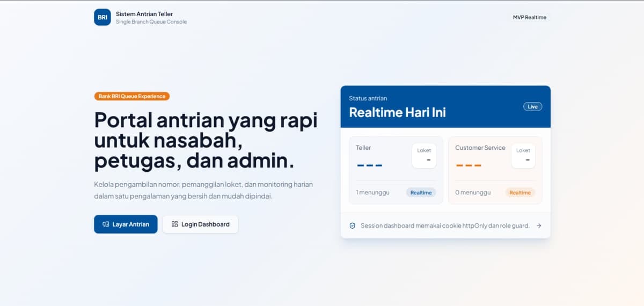The height and width of the screenshot is (306, 644).
Task: Click the Customer Service card label
Action: pyautogui.click(x=480, y=148)
